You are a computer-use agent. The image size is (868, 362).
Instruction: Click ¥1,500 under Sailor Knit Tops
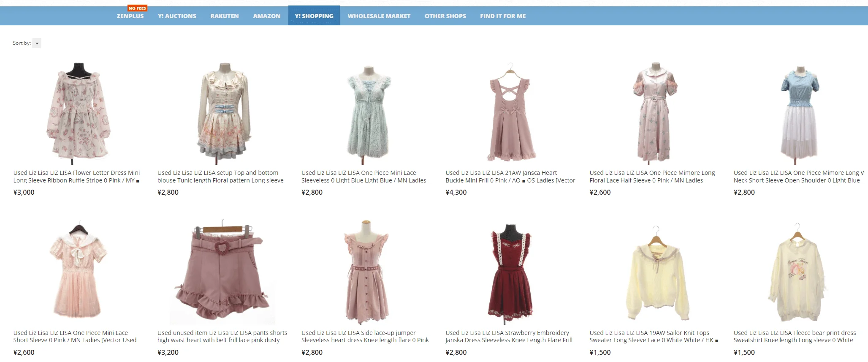[x=600, y=352]
